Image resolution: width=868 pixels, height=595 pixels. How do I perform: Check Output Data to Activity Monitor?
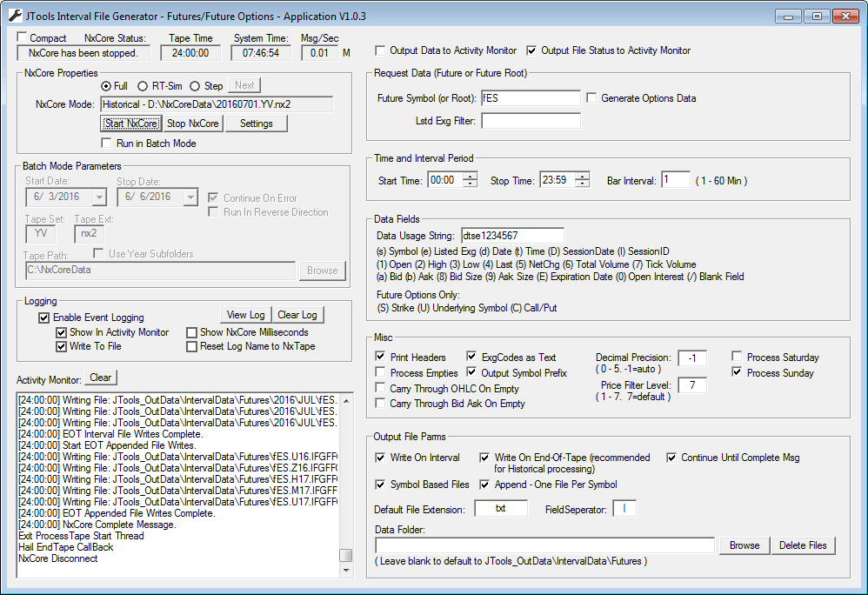pyautogui.click(x=380, y=50)
